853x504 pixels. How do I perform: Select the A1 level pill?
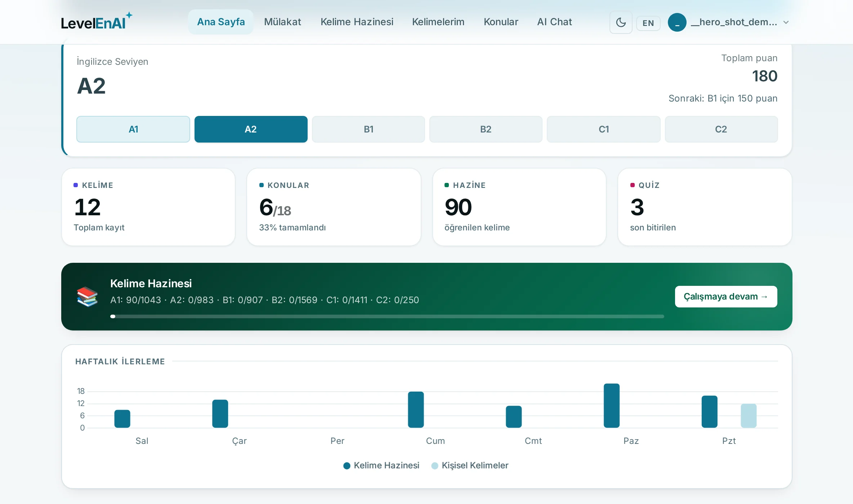tap(133, 129)
